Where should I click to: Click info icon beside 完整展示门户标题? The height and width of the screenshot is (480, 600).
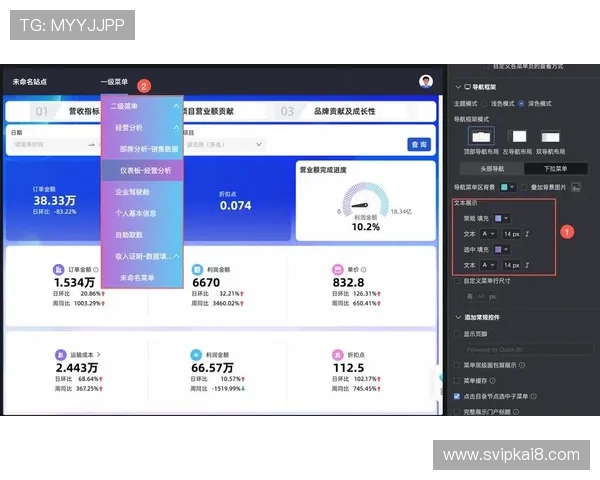[516, 412]
